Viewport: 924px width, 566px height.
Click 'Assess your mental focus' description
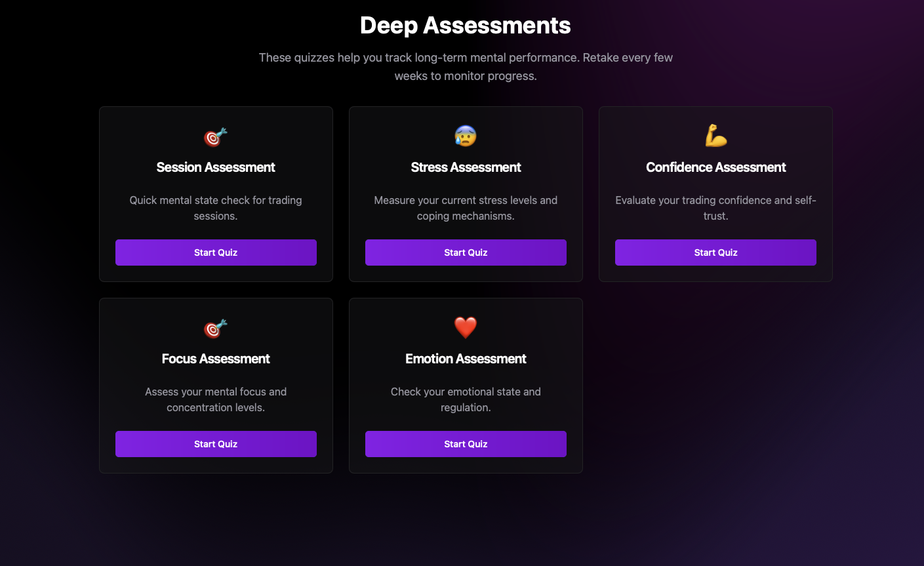pyautogui.click(x=216, y=399)
